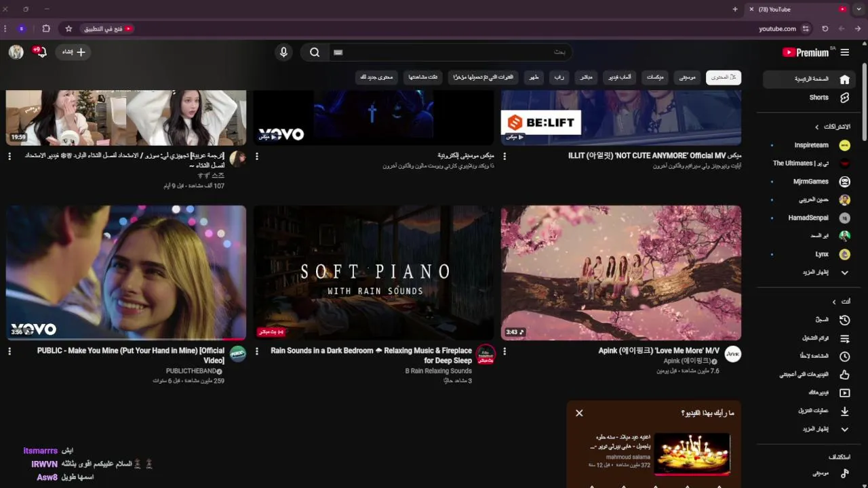Open PUBLICTHEBAND channel avatar
Viewport: 868px width, 488px height.
pos(237,354)
